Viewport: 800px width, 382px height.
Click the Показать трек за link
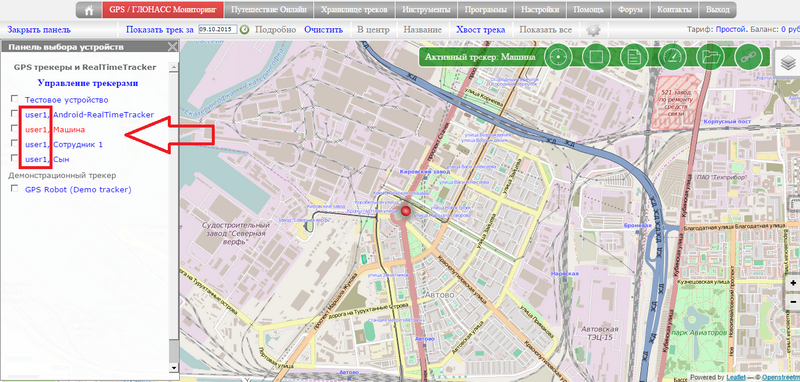point(160,30)
